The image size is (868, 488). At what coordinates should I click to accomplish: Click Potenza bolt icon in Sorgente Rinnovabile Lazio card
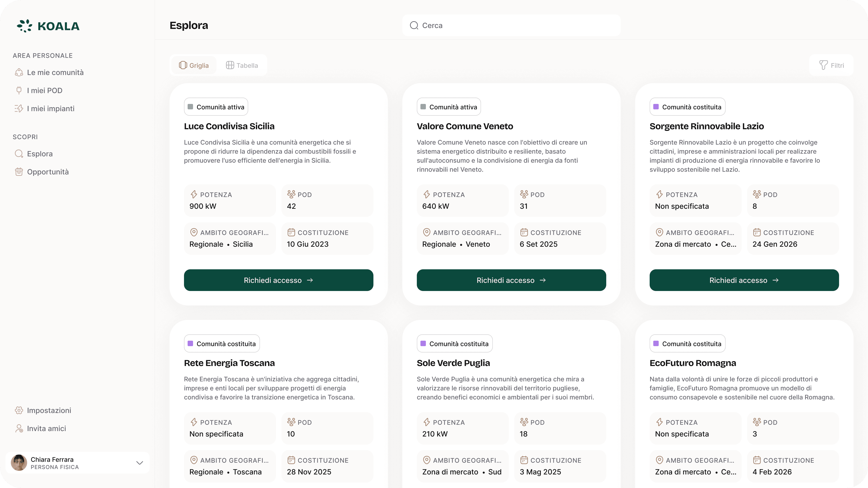[x=659, y=194]
